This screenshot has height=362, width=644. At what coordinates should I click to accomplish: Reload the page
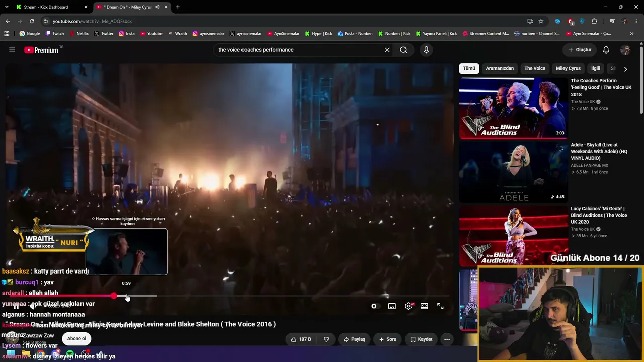coord(32,21)
